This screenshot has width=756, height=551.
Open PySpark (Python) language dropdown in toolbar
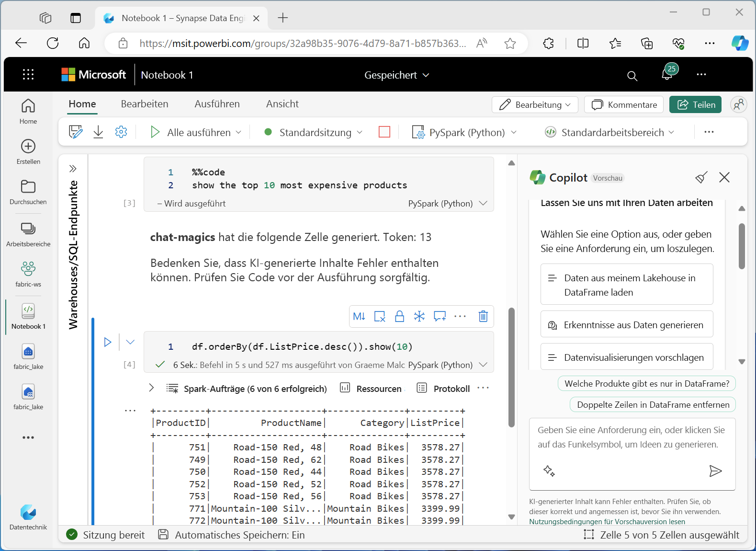[x=464, y=132]
